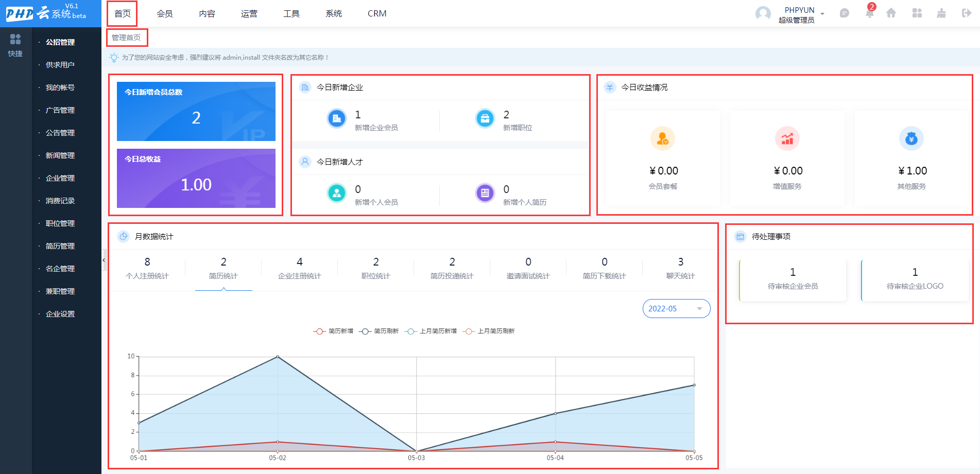Click the 新增企业会员 blue building icon
This screenshot has width=980, height=474.
pos(337,119)
